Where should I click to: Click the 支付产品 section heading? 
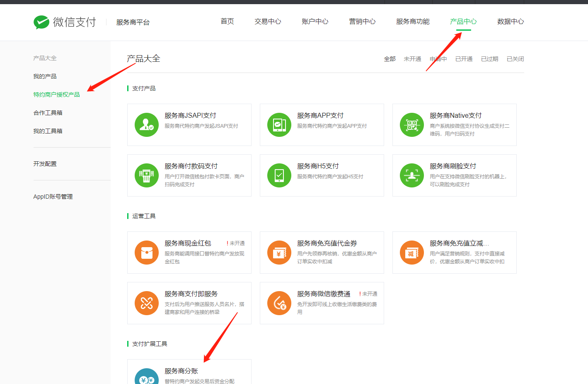pyautogui.click(x=144, y=88)
